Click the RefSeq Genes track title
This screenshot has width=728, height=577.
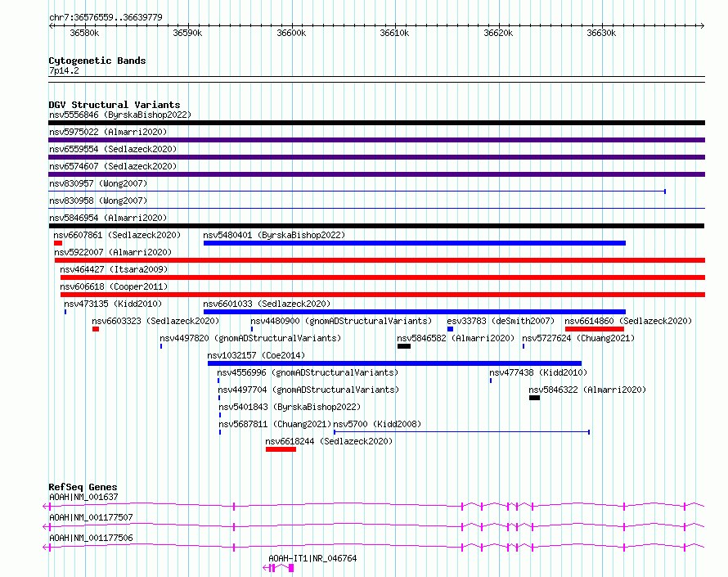click(83, 487)
